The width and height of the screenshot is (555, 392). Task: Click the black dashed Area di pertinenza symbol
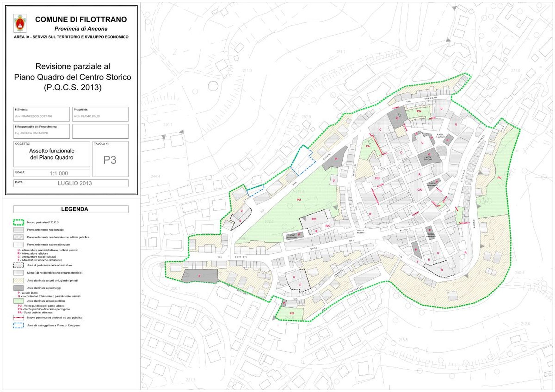tap(18, 265)
